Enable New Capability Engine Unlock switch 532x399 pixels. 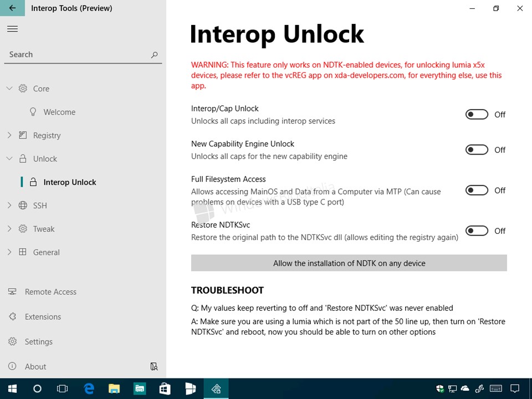click(x=477, y=150)
